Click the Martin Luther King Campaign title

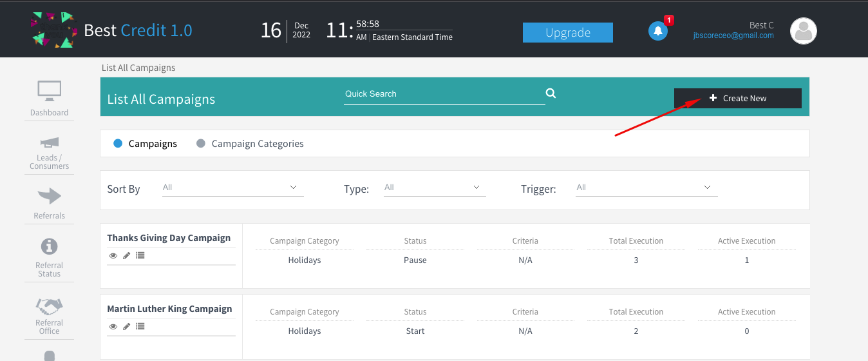(x=169, y=309)
